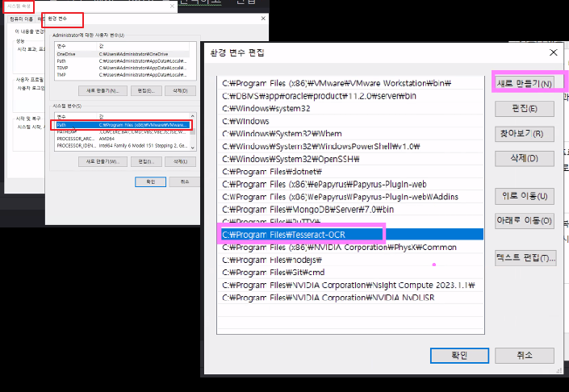
Task: Select the TMP user variable row
Action: click(123, 75)
